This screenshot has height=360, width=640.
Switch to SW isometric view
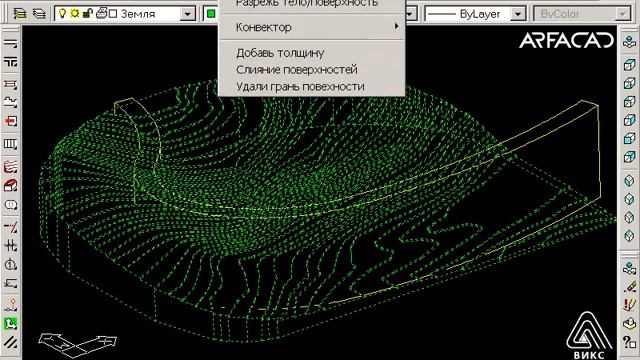click(x=629, y=180)
